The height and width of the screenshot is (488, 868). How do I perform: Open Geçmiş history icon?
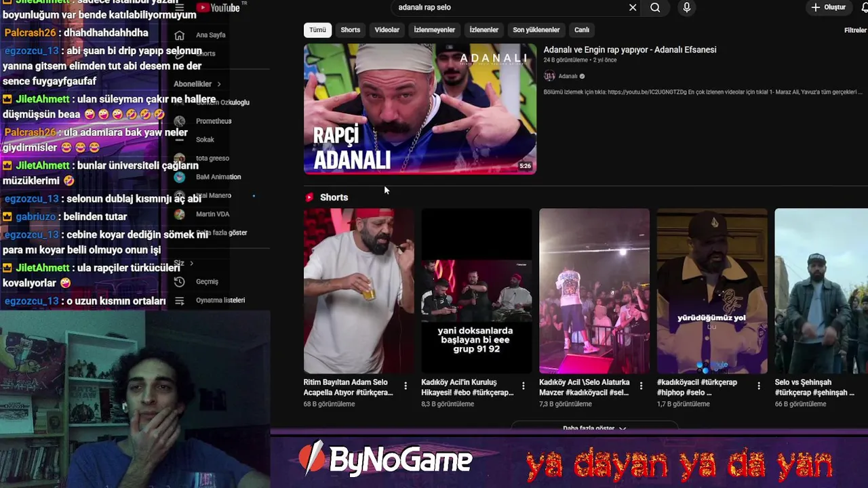[179, 281]
